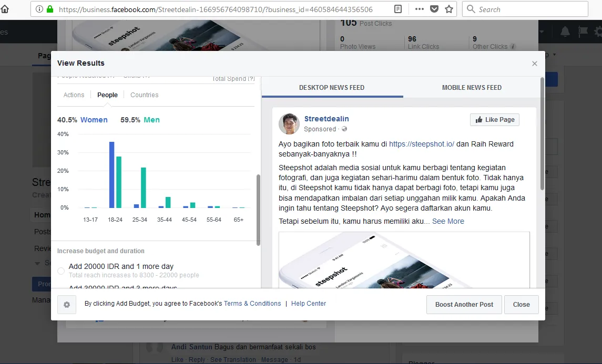Click the Sponsored label text
Image resolution: width=602 pixels, height=364 pixels.
320,129
